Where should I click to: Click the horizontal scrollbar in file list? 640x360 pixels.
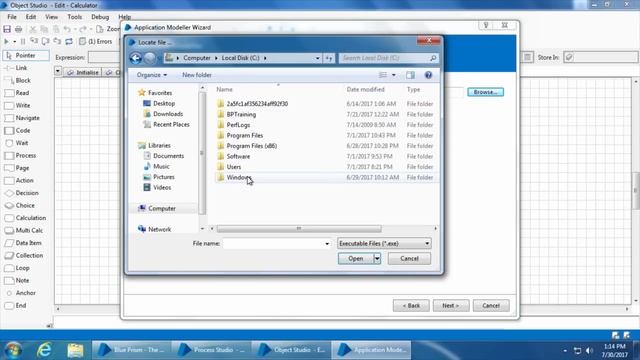point(299,229)
